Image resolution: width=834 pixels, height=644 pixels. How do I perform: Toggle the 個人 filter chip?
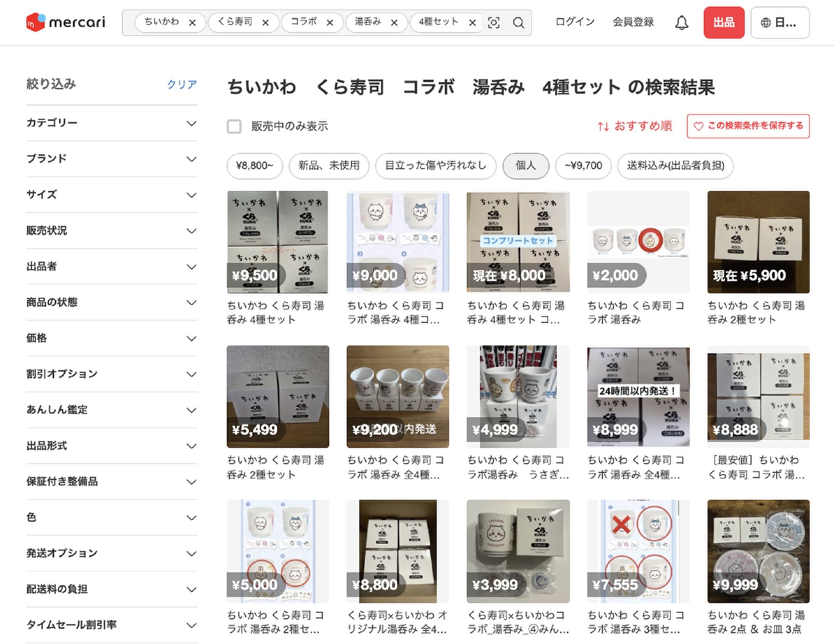tap(526, 166)
